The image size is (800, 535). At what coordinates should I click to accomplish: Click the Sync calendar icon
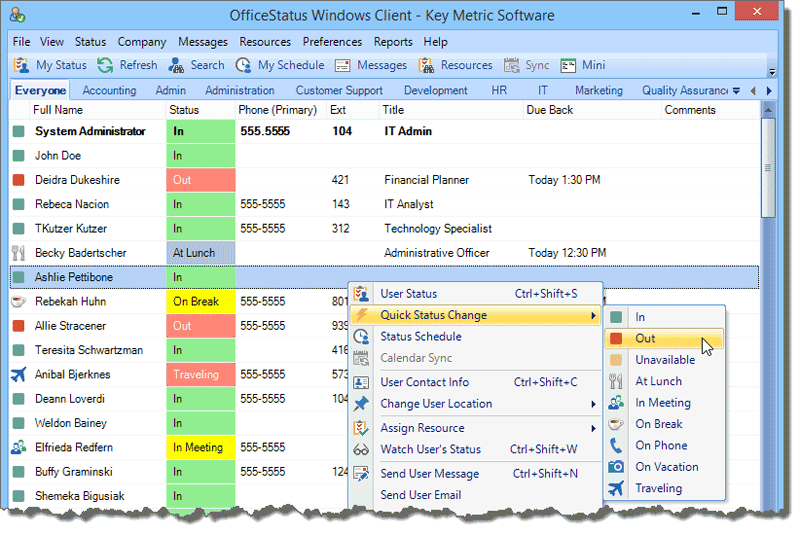pos(511,65)
